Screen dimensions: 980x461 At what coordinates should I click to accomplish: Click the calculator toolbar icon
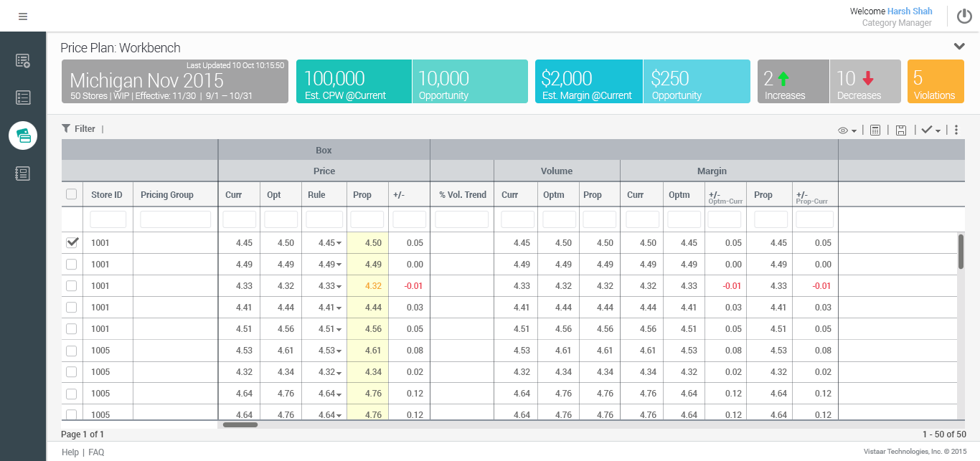[875, 130]
